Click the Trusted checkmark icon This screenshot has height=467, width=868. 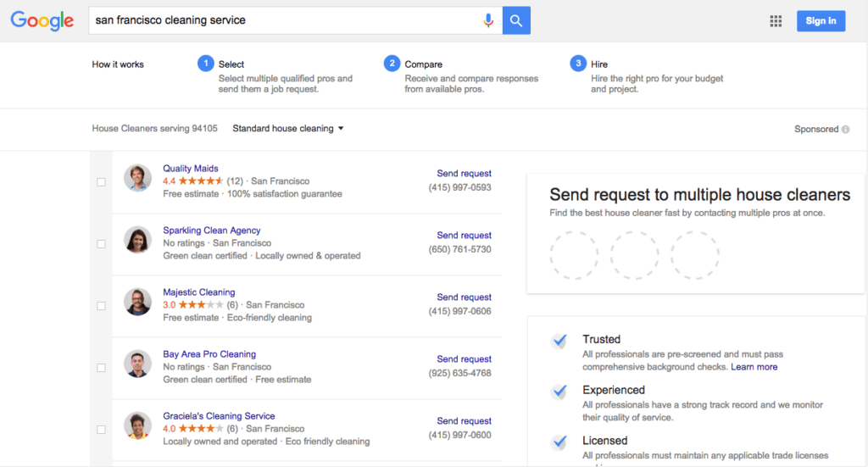coord(559,340)
